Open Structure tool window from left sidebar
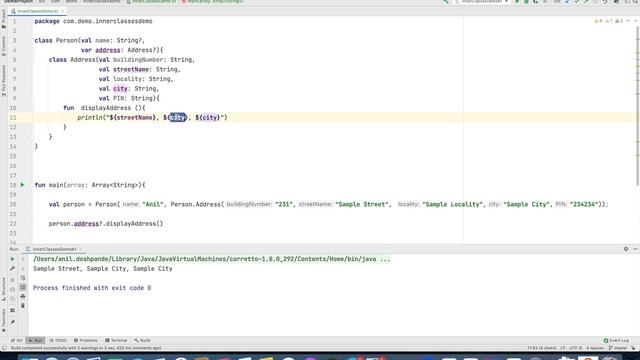Image resolution: width=640 pixels, height=360 pixels. pyautogui.click(x=4, y=289)
